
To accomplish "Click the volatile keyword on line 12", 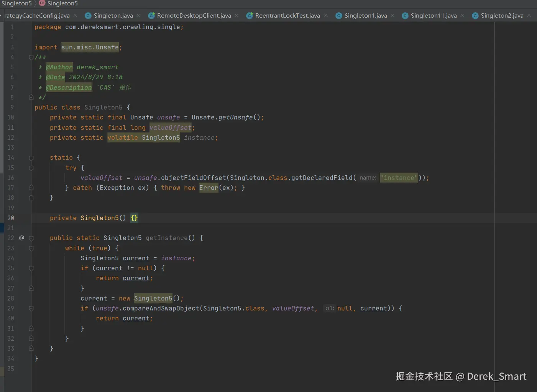I will [123, 137].
